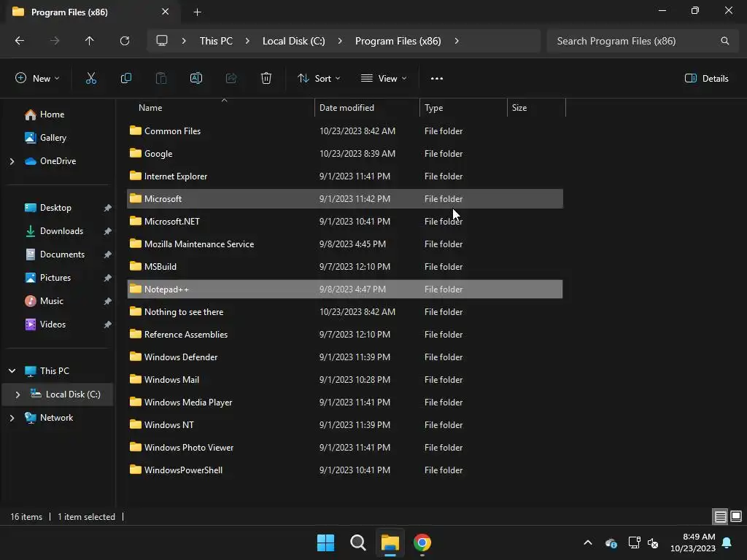Image resolution: width=747 pixels, height=560 pixels.
Task: Open Videos in navigation pane
Action: 53,324
